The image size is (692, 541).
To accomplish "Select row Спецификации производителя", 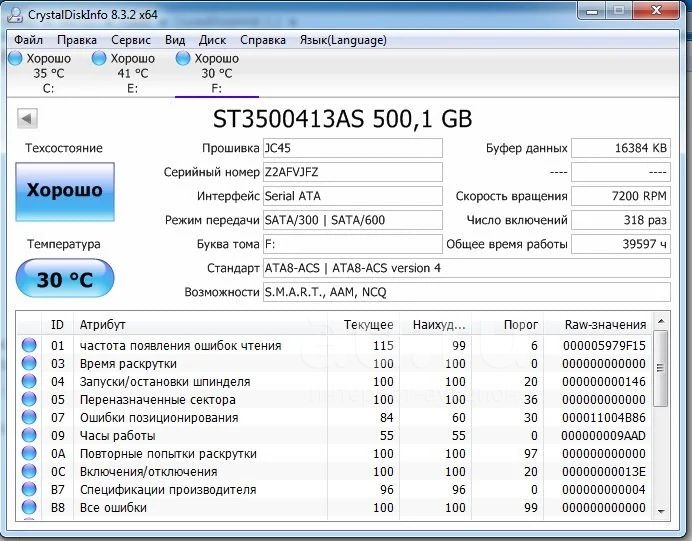I will 335,489.
